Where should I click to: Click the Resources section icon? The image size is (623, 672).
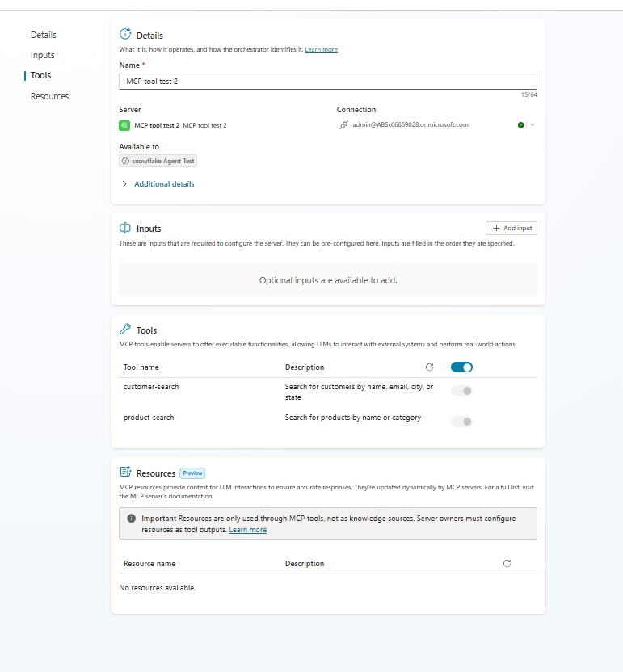pos(125,472)
